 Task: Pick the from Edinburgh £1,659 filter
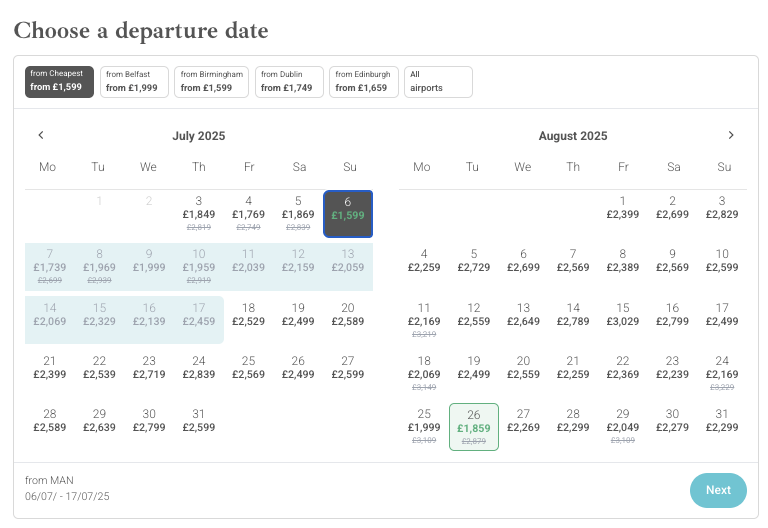pos(364,82)
